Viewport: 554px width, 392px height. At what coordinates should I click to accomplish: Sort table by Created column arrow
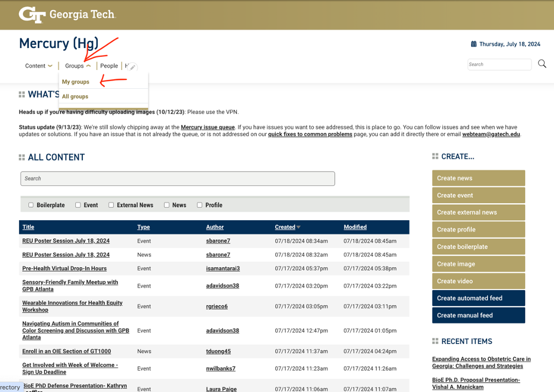click(298, 227)
